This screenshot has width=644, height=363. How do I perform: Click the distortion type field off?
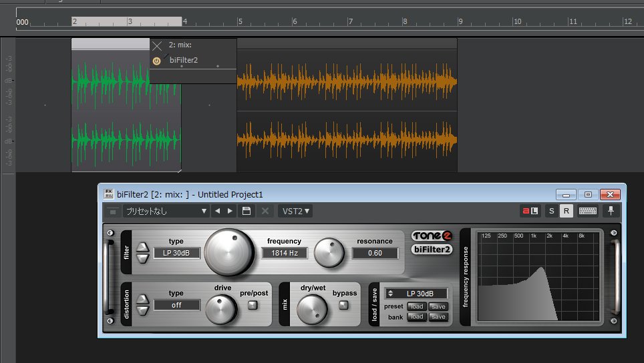[176, 305]
